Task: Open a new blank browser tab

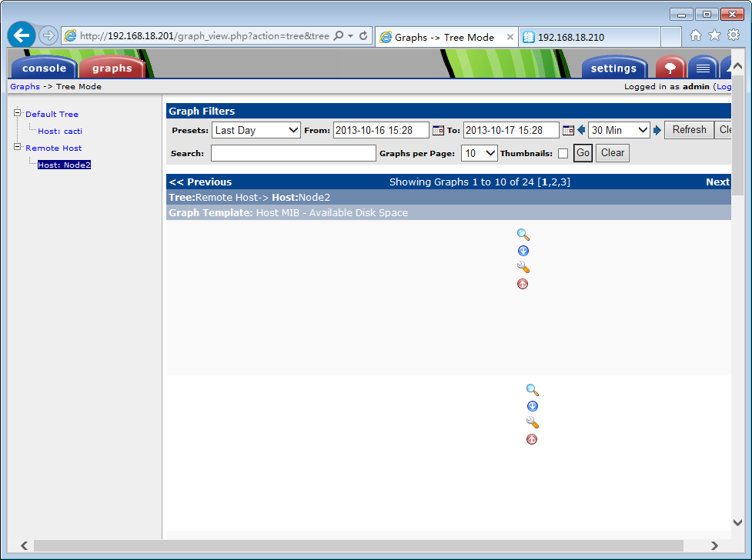Action: coord(671,38)
